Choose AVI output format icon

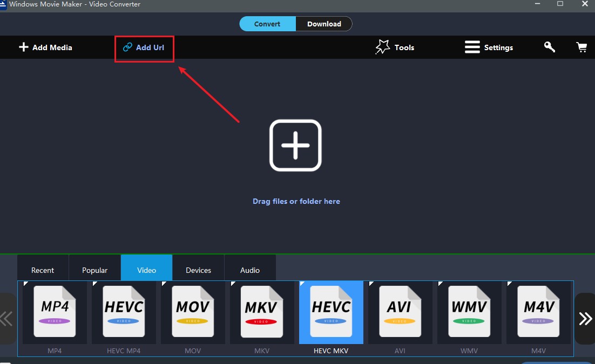(x=400, y=312)
